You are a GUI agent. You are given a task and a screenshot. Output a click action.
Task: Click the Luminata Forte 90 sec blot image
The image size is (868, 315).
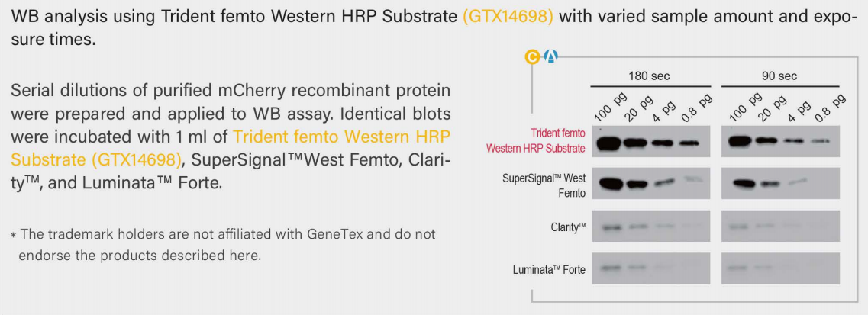[779, 268]
